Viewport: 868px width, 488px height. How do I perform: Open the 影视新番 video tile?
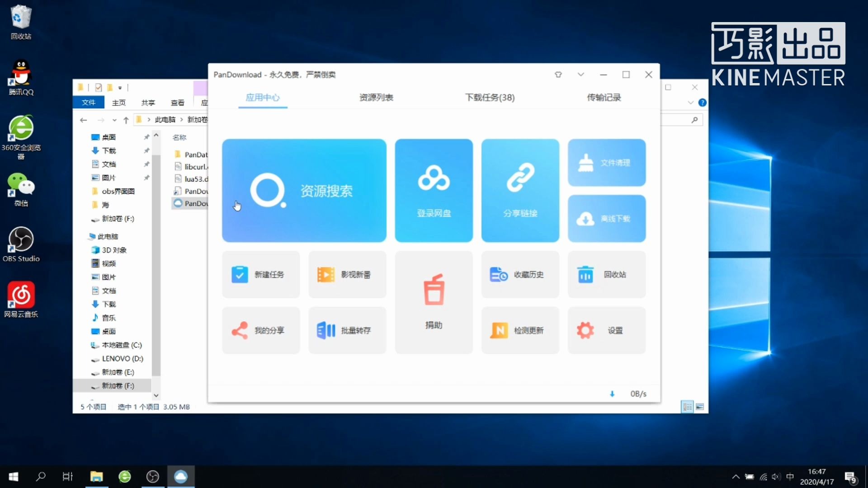coord(347,274)
